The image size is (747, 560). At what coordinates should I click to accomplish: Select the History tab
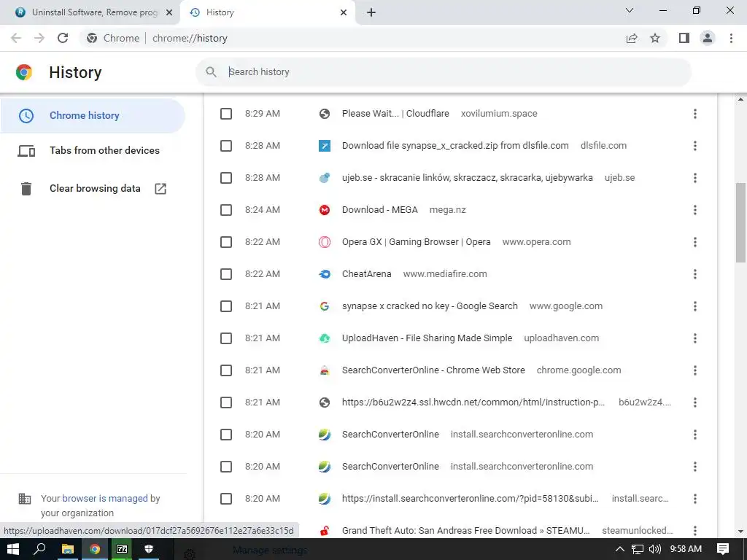coord(267,12)
